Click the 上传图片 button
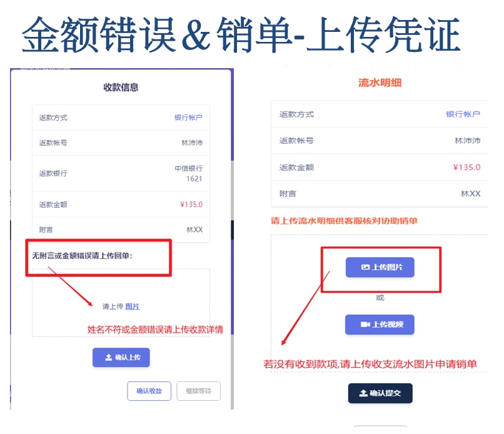This screenshot has width=504, height=434. (380, 267)
